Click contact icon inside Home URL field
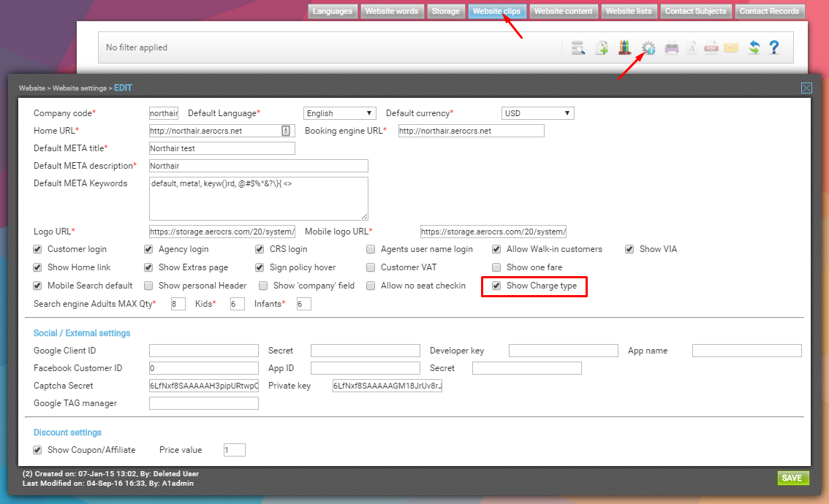The width and height of the screenshot is (829, 504). [286, 131]
